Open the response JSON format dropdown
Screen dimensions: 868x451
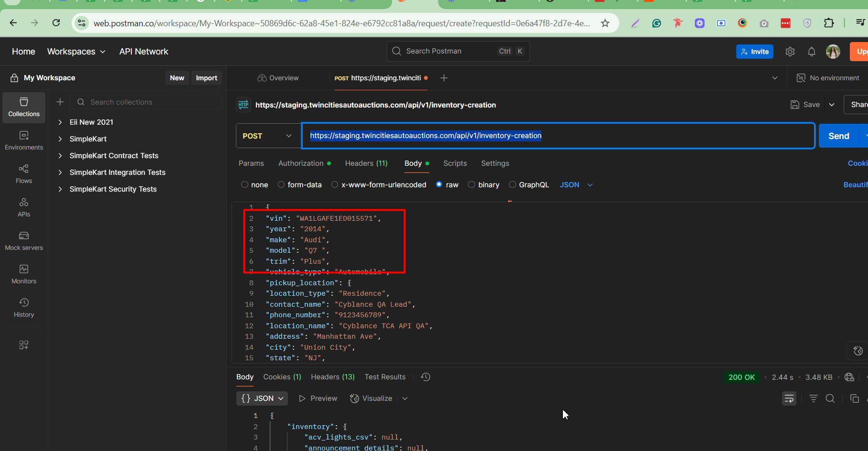[x=262, y=398]
